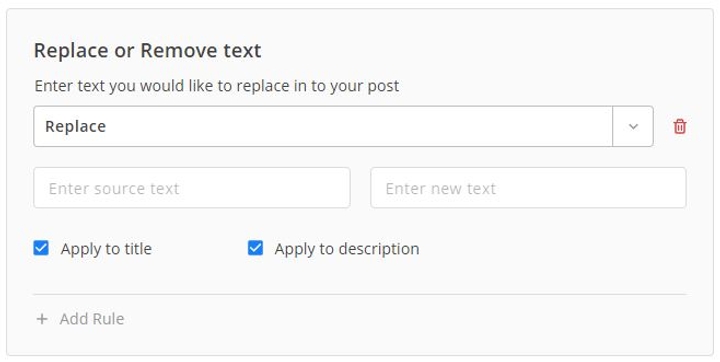Delete the rule with the red trash icon
Image resolution: width=720 pixels, height=362 pixels.
pyautogui.click(x=680, y=126)
